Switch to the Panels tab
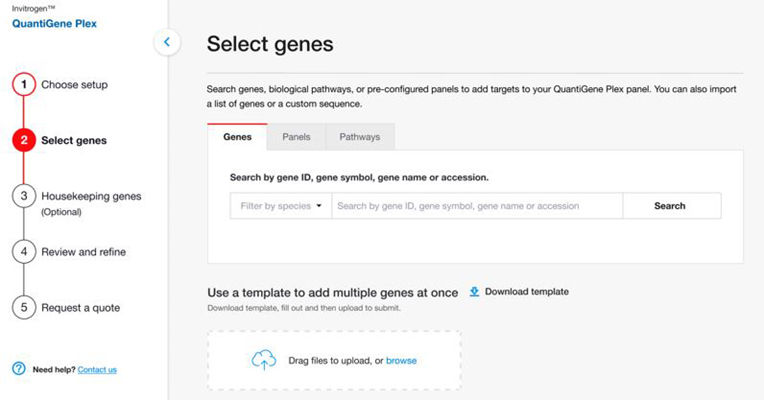This screenshot has width=764, height=400. click(296, 136)
